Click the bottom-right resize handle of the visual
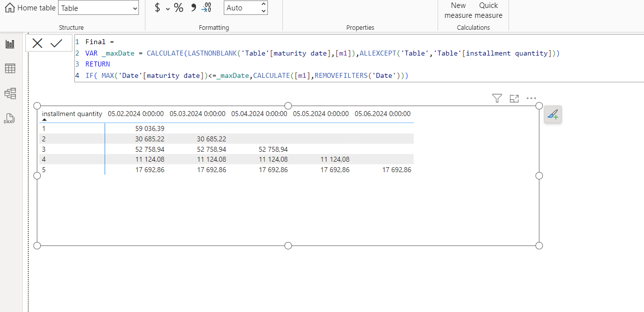The image size is (644, 312). pyautogui.click(x=539, y=246)
